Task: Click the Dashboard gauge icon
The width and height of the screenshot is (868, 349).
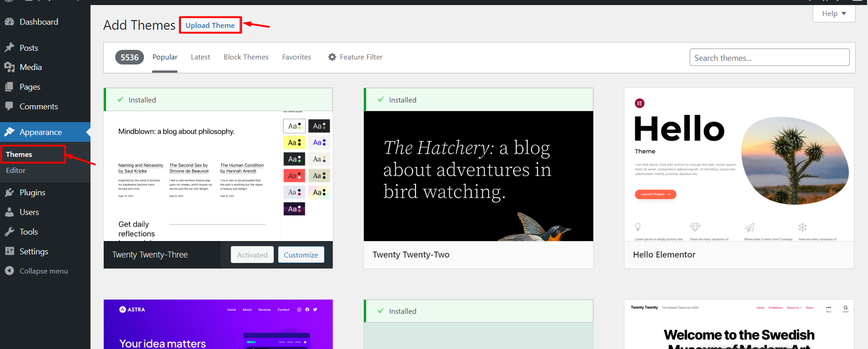Action: [x=9, y=21]
